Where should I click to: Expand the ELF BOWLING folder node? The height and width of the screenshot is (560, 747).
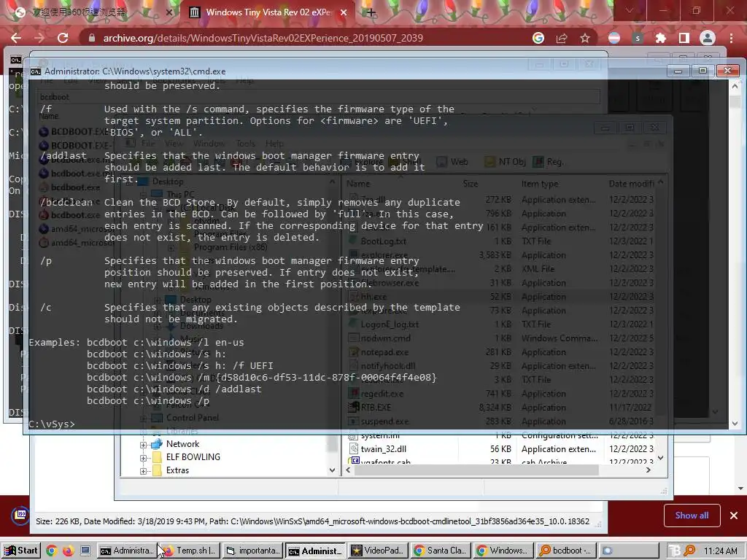(x=143, y=458)
